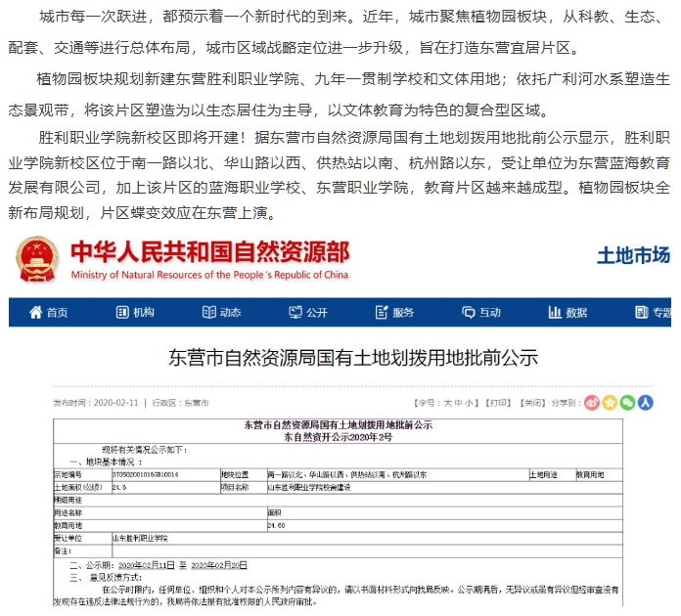
Task: Open the 动态 menu item
Action: 221,312
